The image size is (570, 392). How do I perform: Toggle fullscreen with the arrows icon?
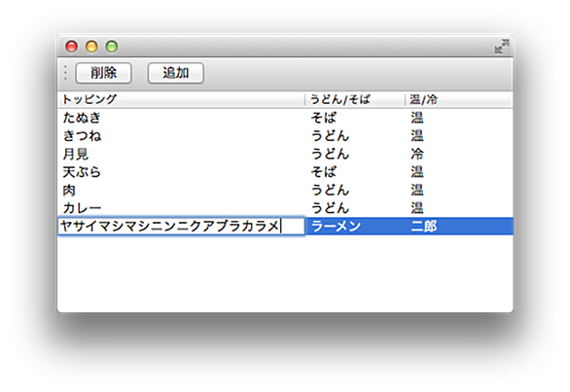(502, 47)
